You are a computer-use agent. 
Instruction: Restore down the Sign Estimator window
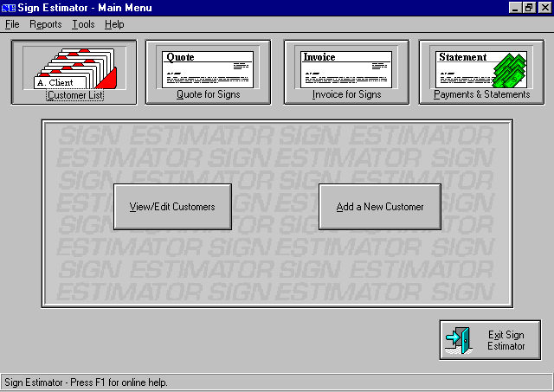[529, 8]
